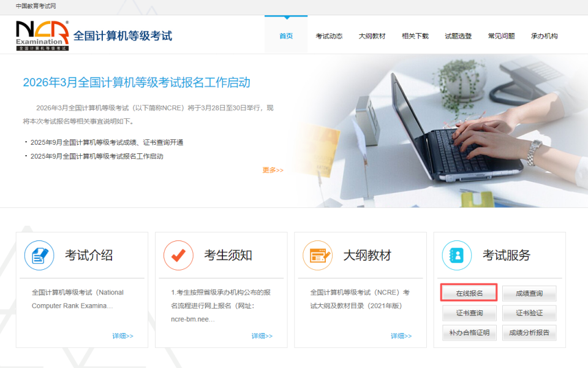Click the 补办合格证明 button
This screenshot has width=588, height=368.
(x=469, y=332)
